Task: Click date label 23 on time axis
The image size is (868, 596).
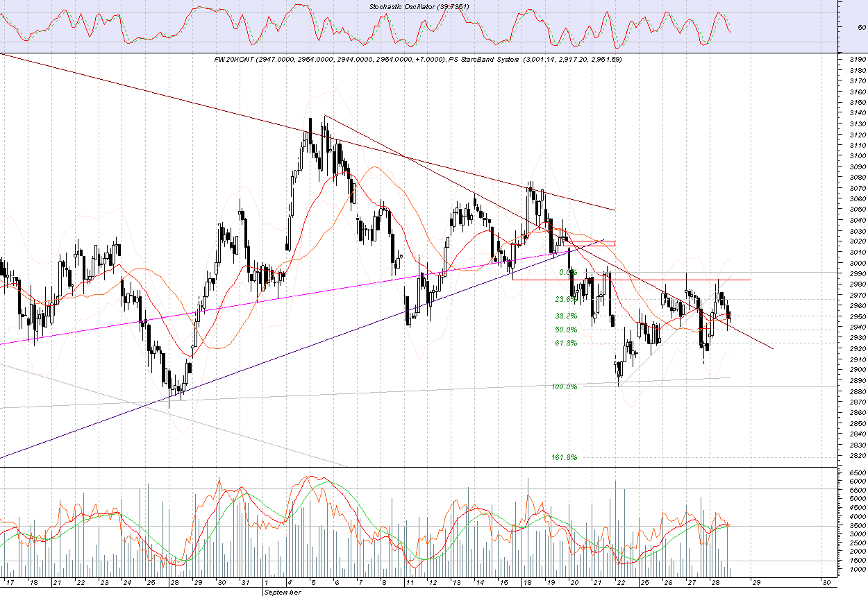Action: point(103,583)
